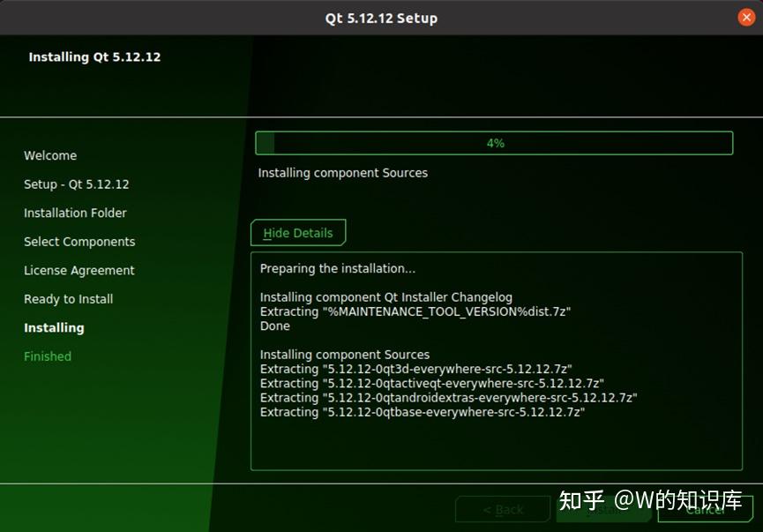
Task: Click the Installing component Sources status text
Action: pyautogui.click(x=342, y=172)
